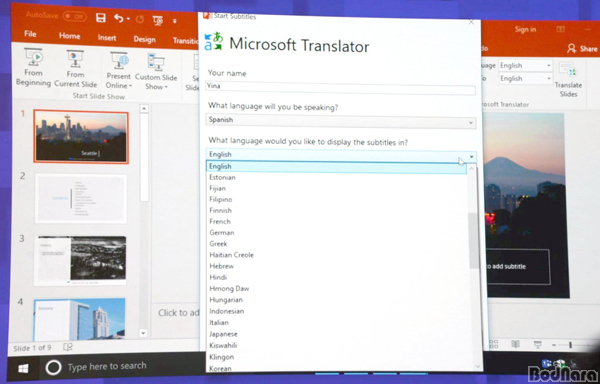The width and height of the screenshot is (600, 384).
Task: Click the Save icon in title bar
Action: (101, 18)
